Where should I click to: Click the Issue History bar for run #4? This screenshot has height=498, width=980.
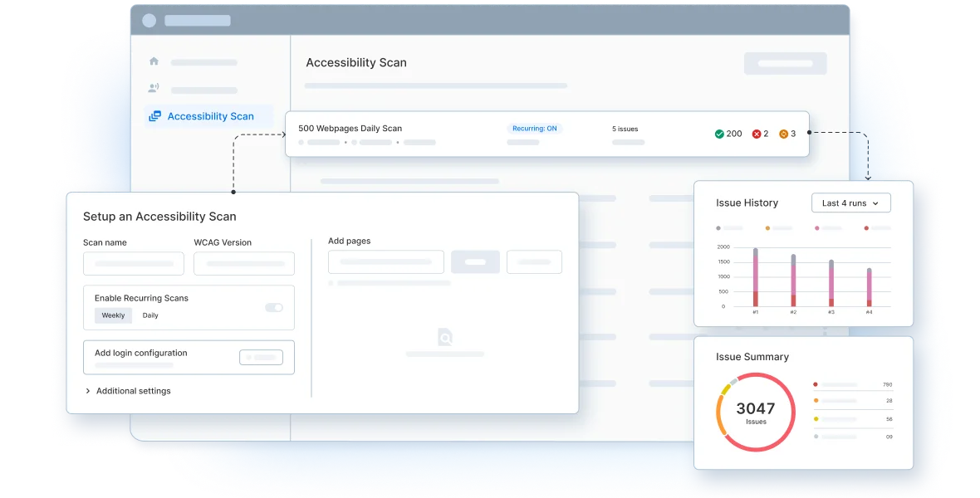(870, 287)
